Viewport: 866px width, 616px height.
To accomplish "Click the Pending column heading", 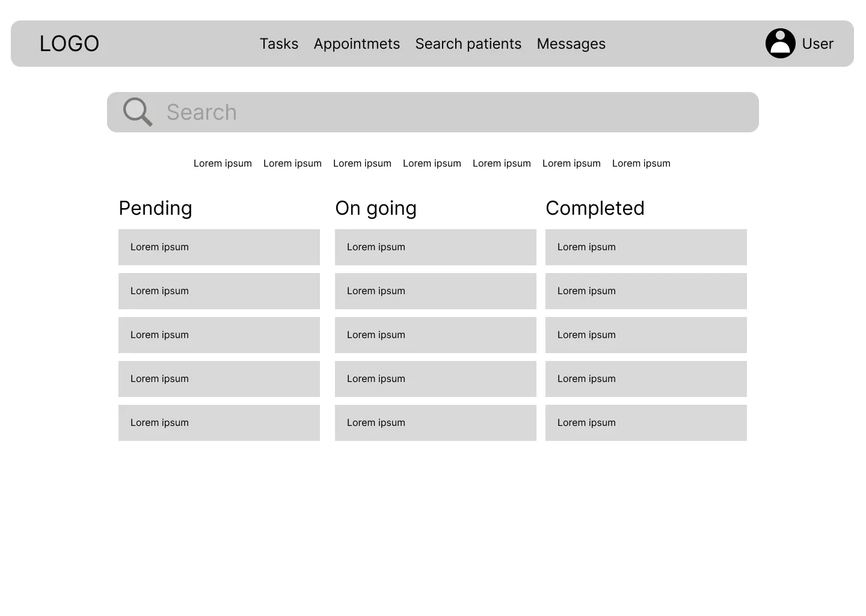I will (x=155, y=208).
